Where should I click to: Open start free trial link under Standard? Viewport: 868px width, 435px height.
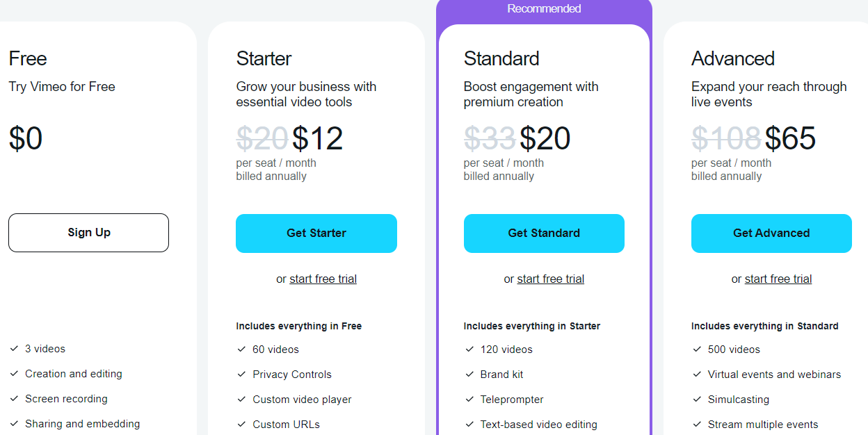(x=550, y=279)
